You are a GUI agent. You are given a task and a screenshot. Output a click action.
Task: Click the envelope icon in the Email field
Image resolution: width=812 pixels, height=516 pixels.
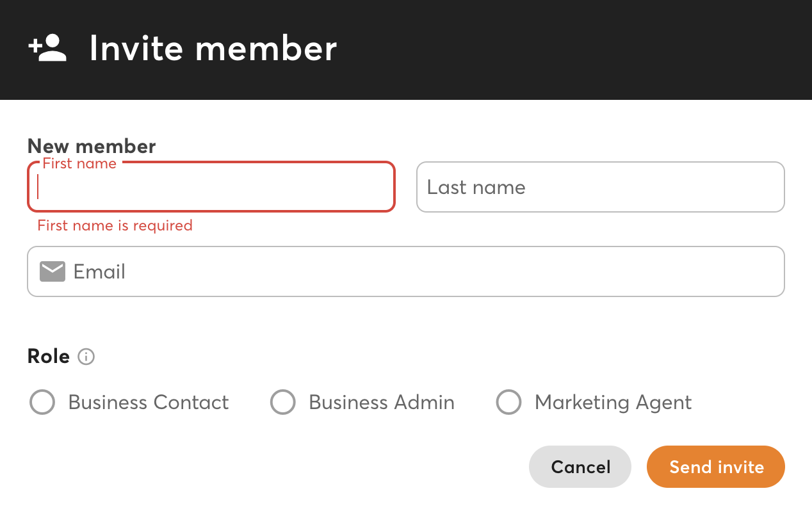pyautogui.click(x=53, y=271)
